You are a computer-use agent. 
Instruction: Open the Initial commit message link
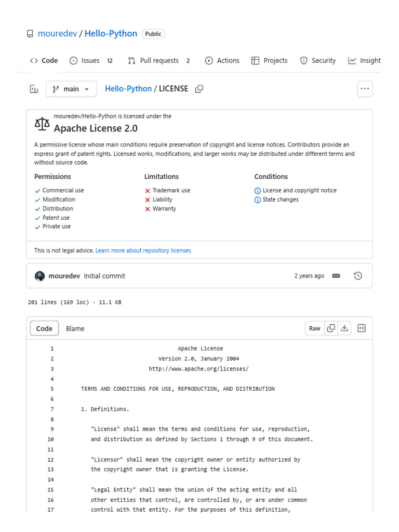[x=104, y=276]
